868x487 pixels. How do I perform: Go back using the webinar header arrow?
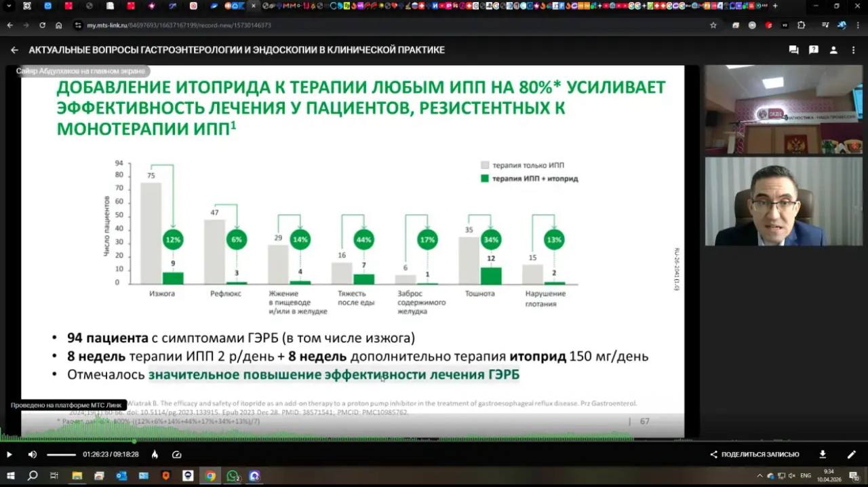click(x=14, y=50)
